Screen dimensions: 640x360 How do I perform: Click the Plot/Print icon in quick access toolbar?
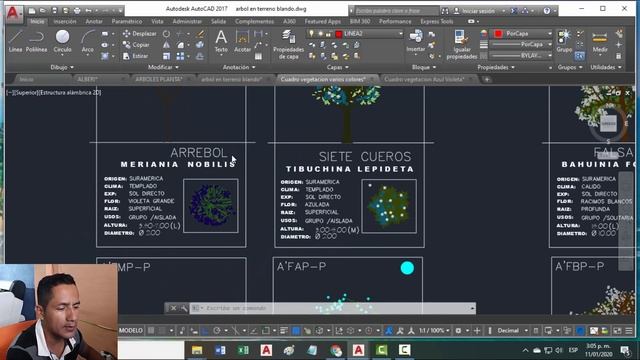tap(77, 11)
